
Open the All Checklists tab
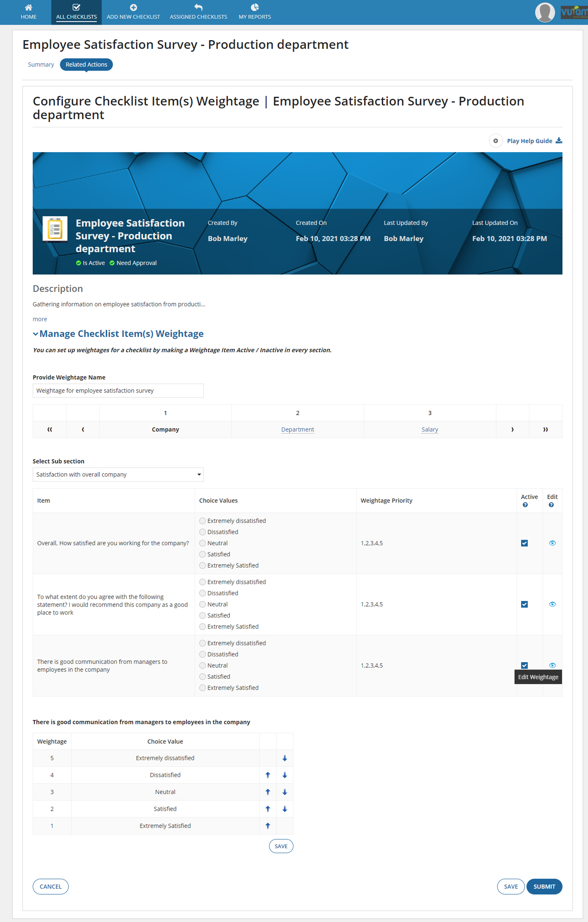(x=76, y=12)
